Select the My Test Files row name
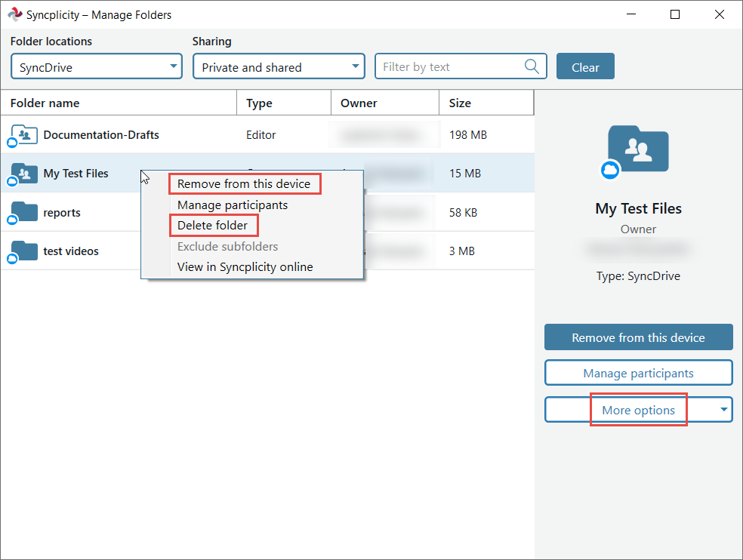Screen dimensions: 743x560 tap(76, 174)
